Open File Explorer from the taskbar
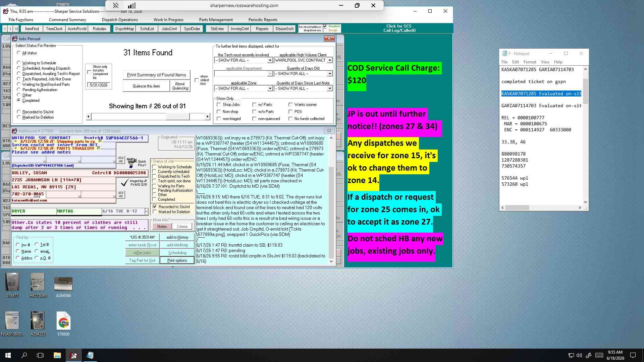 pos(57,355)
